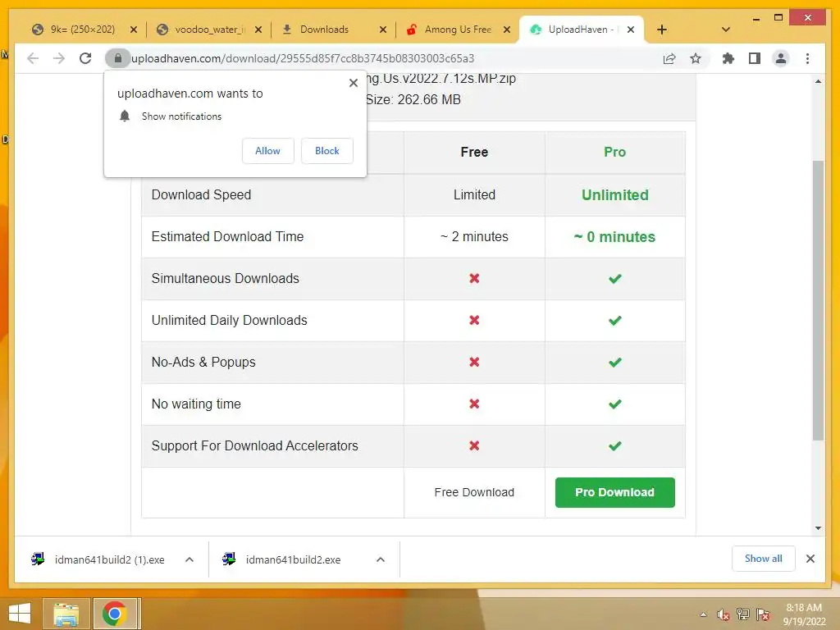Allow notifications from uploadhaven.com

tap(268, 151)
